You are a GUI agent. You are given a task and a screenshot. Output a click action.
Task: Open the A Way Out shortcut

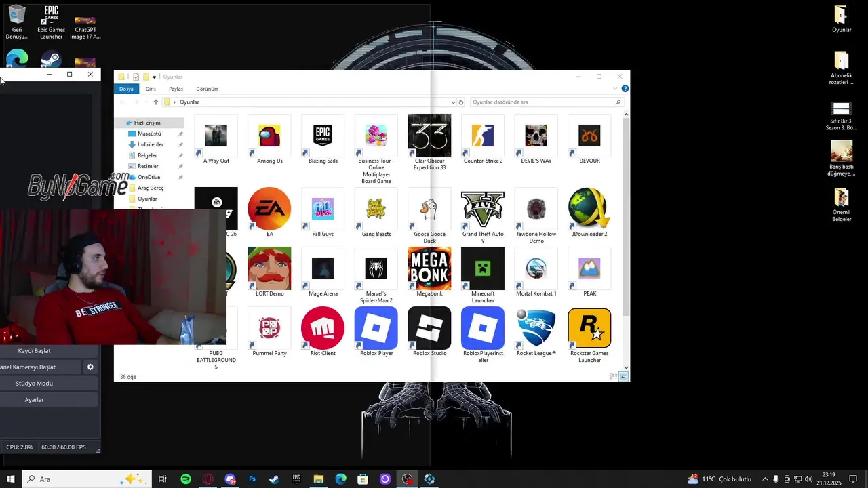(216, 140)
